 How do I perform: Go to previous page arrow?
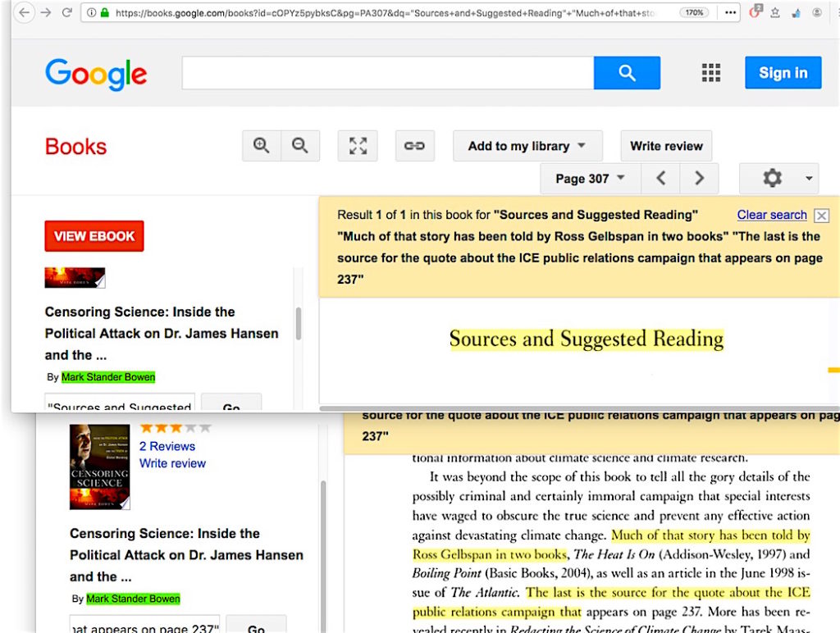coord(661,179)
